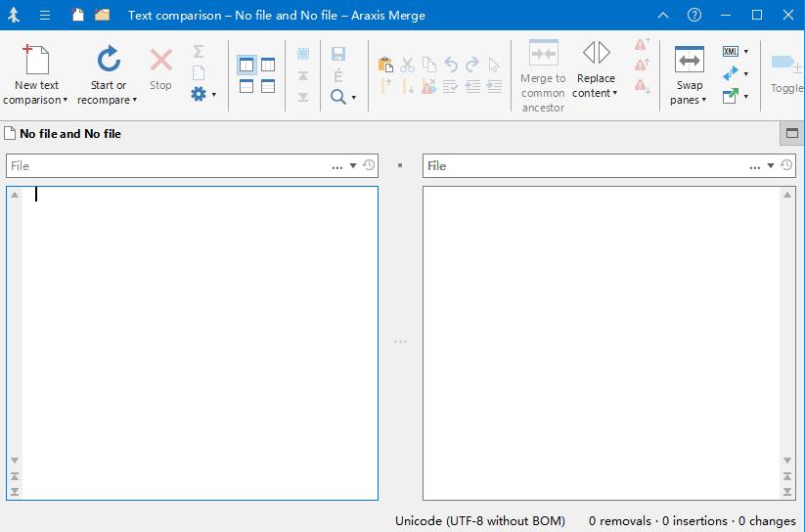The height and width of the screenshot is (532, 805).
Task: Select the three-way vertical layout icon
Action: point(268,65)
